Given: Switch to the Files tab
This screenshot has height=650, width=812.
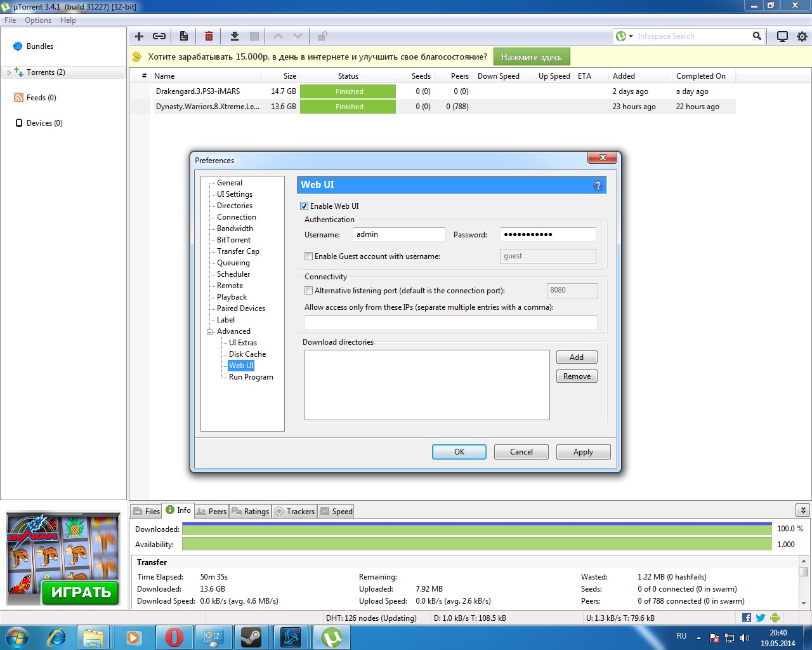Looking at the screenshot, I should [147, 511].
